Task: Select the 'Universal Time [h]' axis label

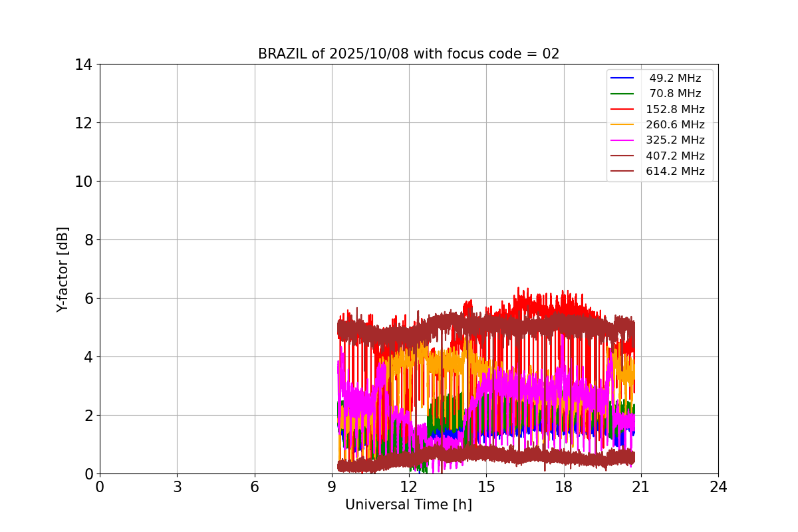Action: (x=408, y=505)
